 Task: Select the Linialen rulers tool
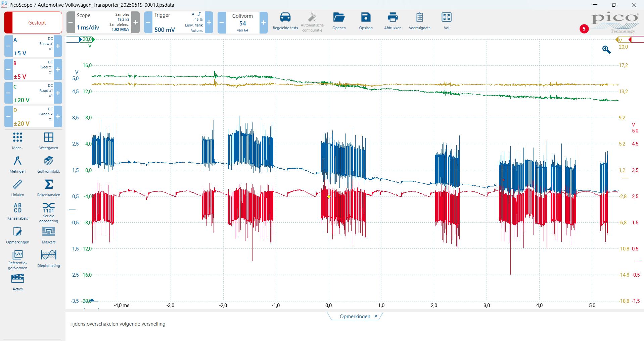tap(17, 185)
